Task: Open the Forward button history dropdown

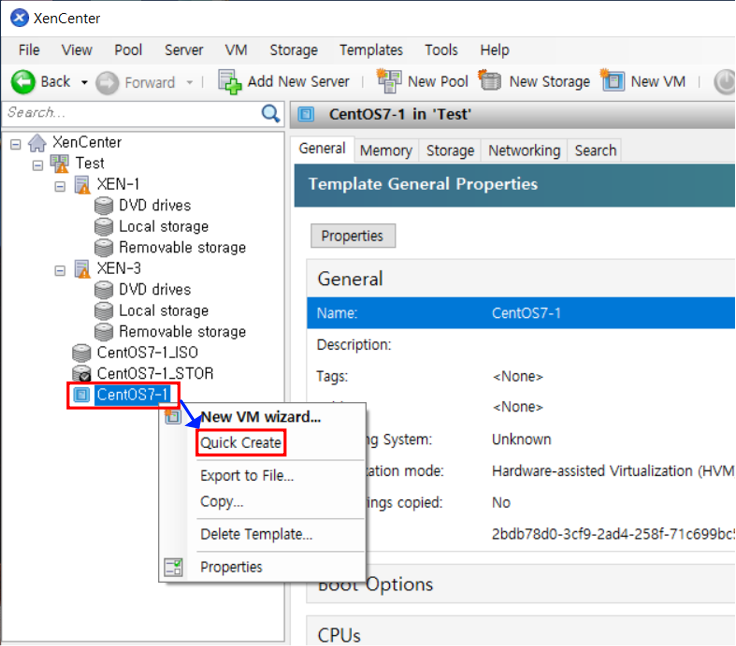Action: (190, 83)
